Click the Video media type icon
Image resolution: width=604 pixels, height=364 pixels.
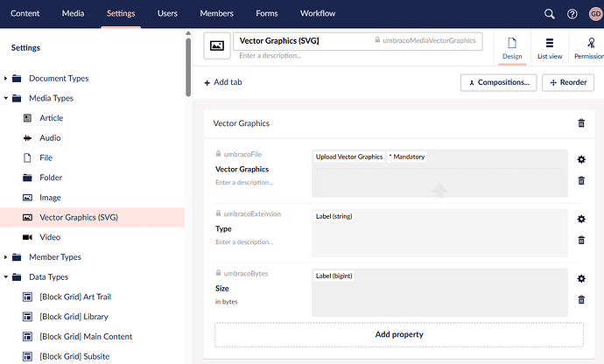[27, 237]
